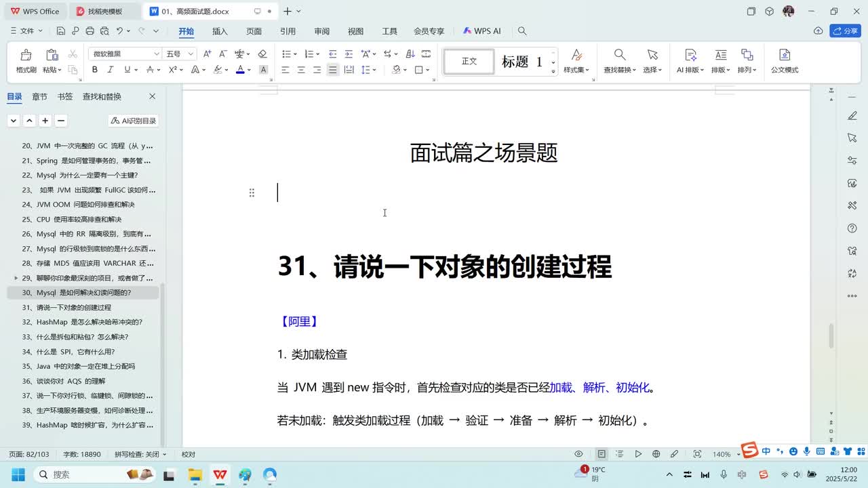The image size is (868, 488).
Task: Click the undo arrow icon
Action: (119, 30)
